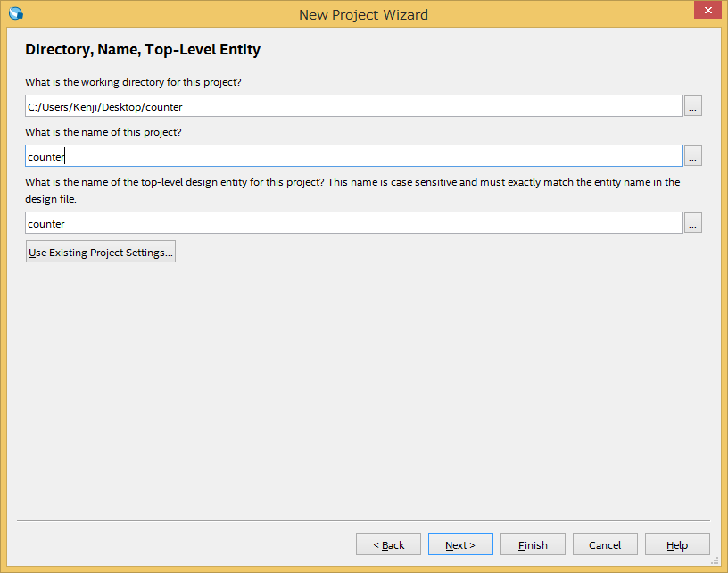Browse for the working directory folder
The width and height of the screenshot is (728, 573).
coord(692,106)
